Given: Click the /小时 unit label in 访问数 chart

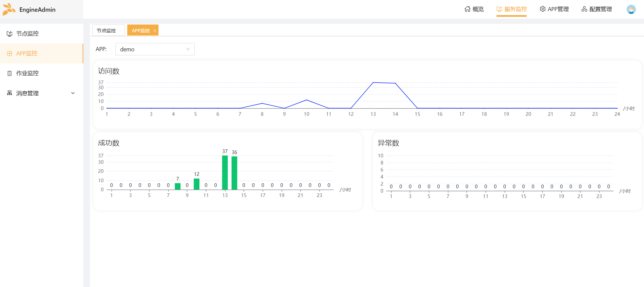Looking at the screenshot, I should 629,108.
